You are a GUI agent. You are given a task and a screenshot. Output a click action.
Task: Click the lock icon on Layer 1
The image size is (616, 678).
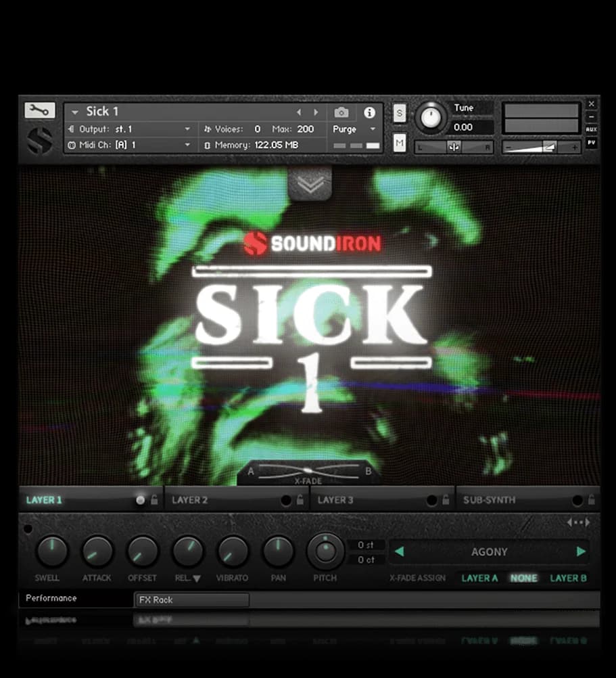coord(154,501)
